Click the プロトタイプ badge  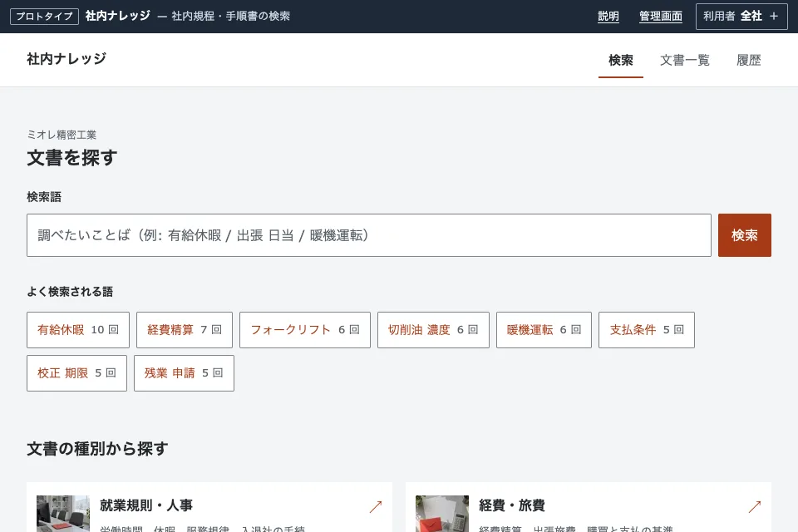coord(44,17)
